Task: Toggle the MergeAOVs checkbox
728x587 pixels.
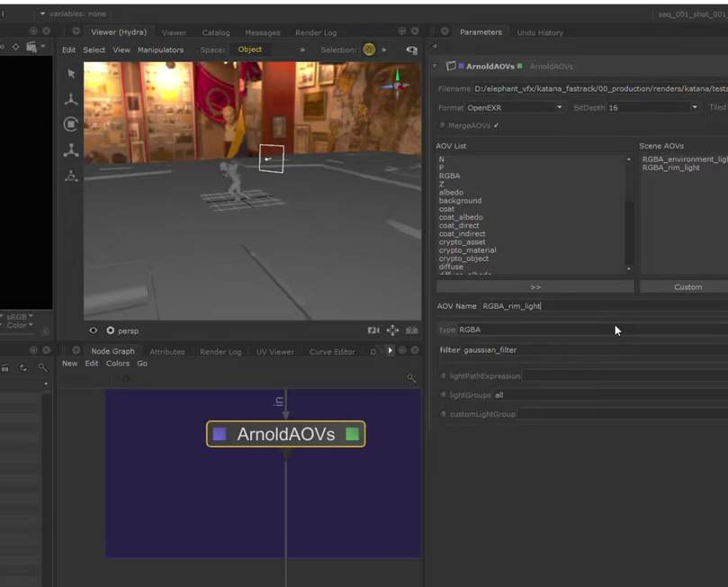Action: click(x=496, y=125)
